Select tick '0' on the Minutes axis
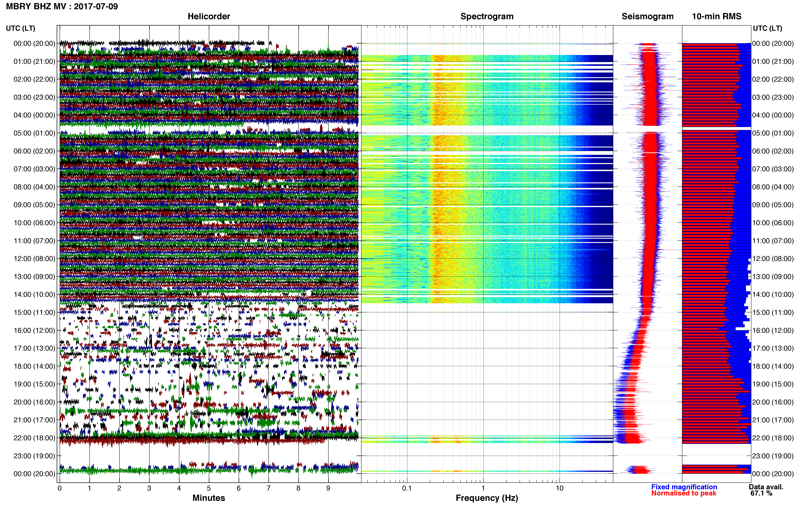 [59, 488]
